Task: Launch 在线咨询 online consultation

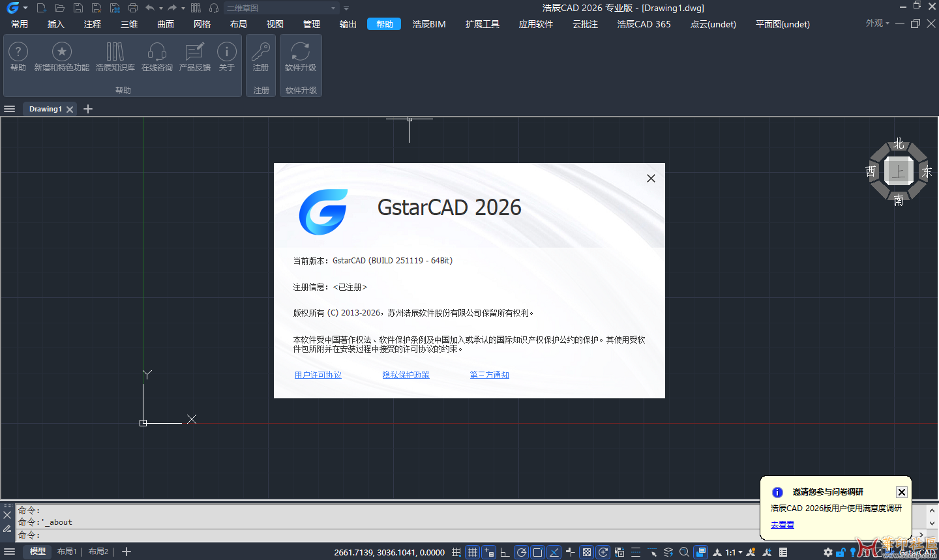Action: [x=157, y=57]
